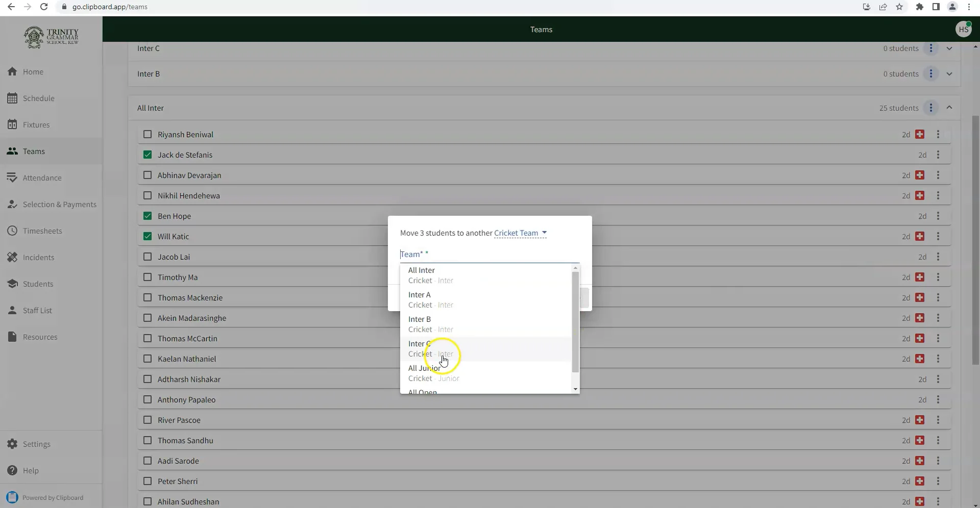Open the Attendance page
The height and width of the screenshot is (508, 980).
(43, 177)
